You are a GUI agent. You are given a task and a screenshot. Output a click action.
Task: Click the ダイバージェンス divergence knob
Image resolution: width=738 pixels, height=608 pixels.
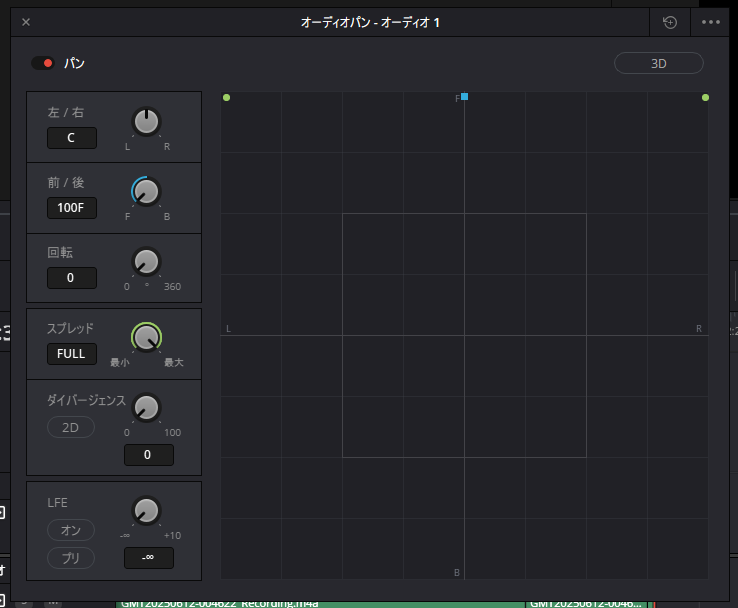[146, 407]
